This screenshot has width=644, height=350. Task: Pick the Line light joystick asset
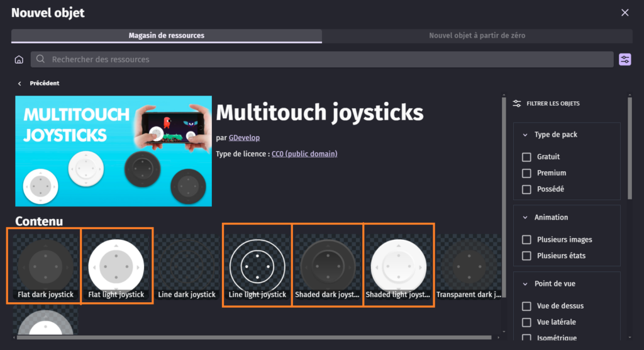click(x=257, y=264)
